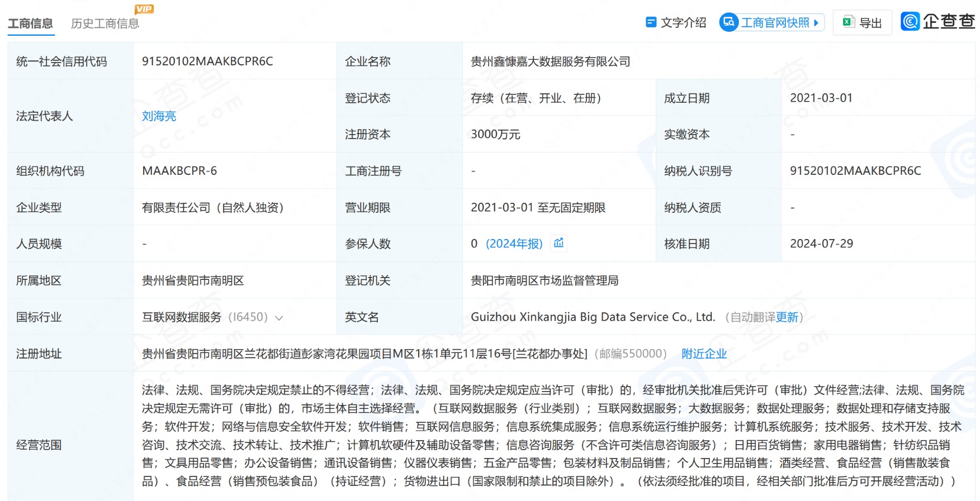Click the snapshot magnifier icon in 工商官网快照

(x=728, y=22)
